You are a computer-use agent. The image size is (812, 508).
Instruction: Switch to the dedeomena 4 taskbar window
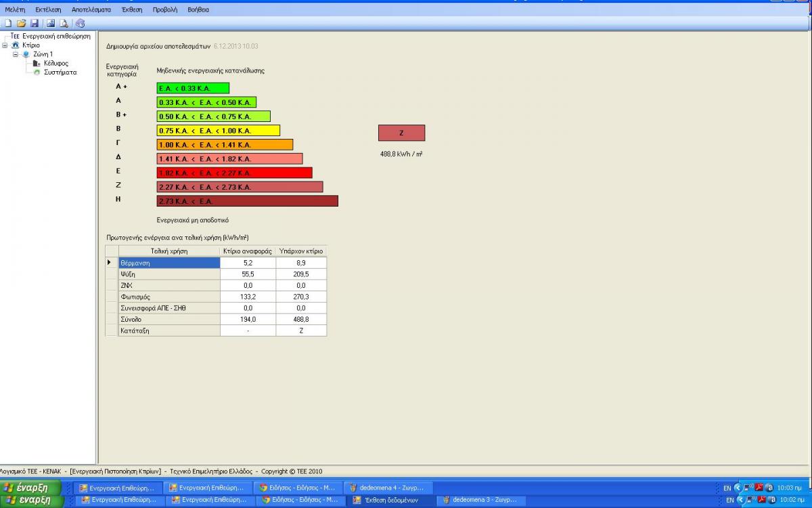pos(388,488)
